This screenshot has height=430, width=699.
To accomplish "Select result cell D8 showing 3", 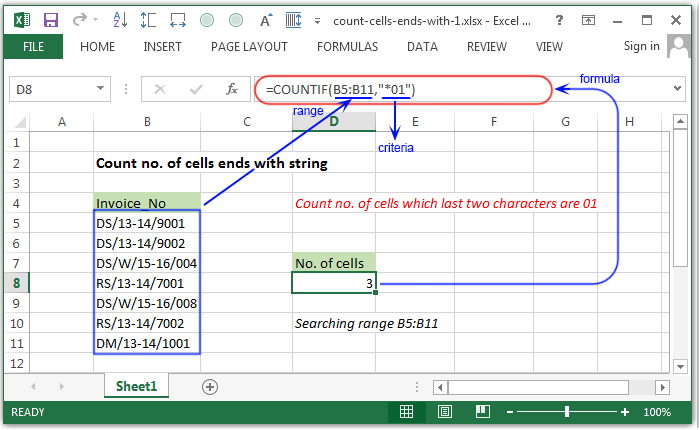I will pyautogui.click(x=334, y=283).
